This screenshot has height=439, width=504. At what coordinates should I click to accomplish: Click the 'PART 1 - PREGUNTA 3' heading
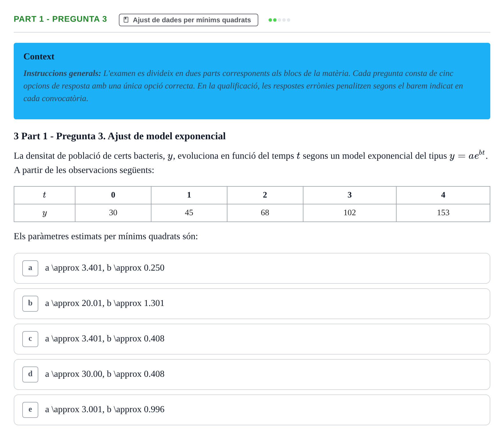(x=60, y=19)
